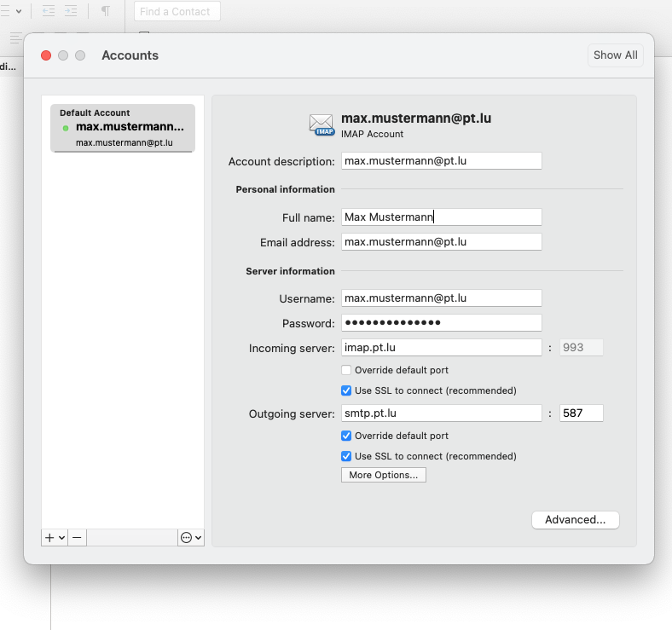The height and width of the screenshot is (630, 672).
Task: Expand the list style dropdown arrow
Action: 19,12
